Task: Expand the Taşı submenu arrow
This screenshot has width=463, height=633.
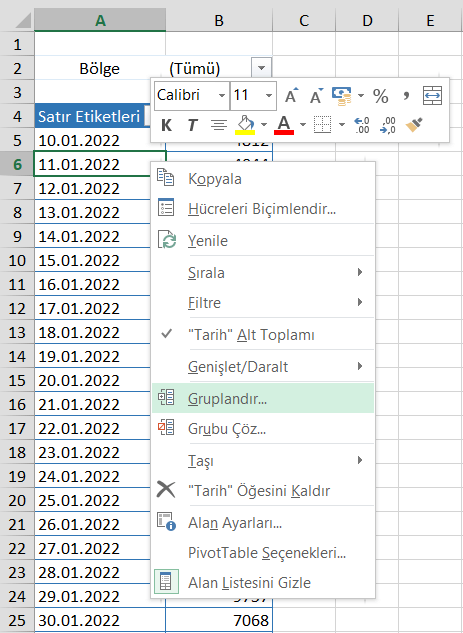Action: coord(360,460)
